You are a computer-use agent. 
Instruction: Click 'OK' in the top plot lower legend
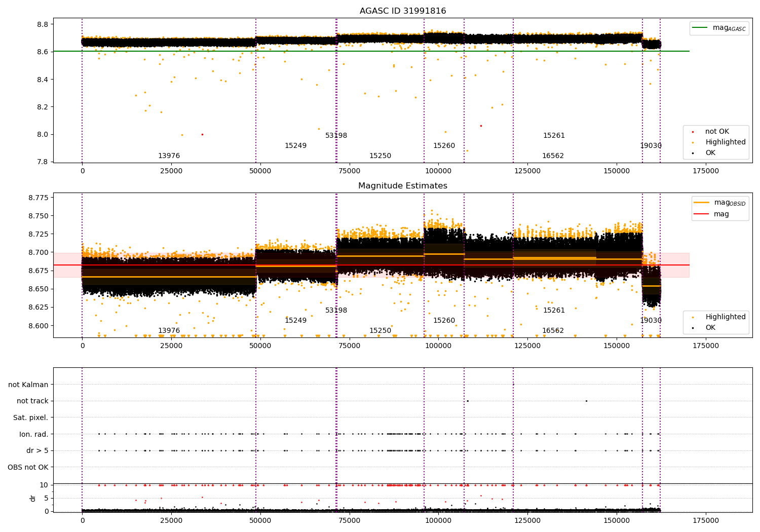pos(710,153)
